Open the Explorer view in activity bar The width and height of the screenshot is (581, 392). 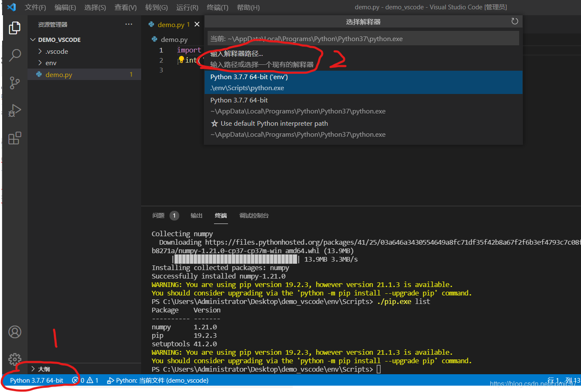pyautogui.click(x=15, y=28)
